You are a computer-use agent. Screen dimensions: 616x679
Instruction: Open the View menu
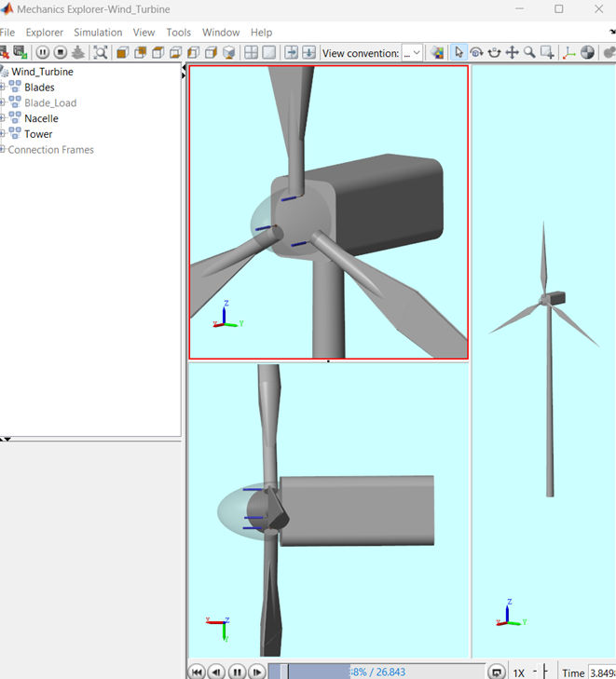click(x=144, y=33)
